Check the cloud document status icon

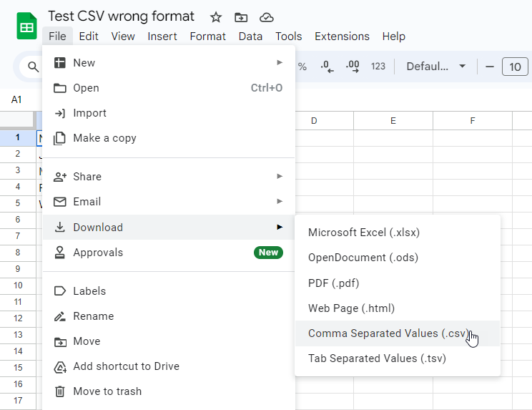pyautogui.click(x=266, y=17)
